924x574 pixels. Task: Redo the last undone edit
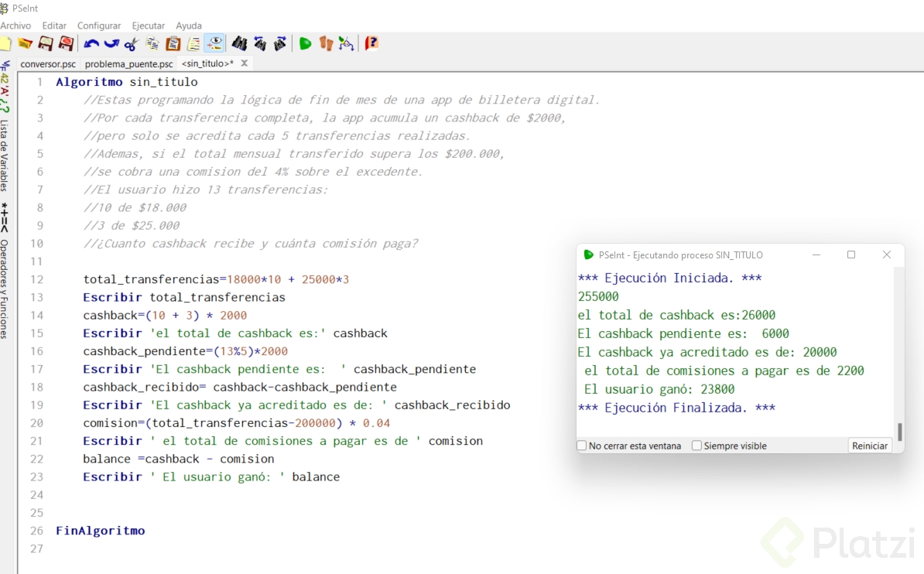111,43
